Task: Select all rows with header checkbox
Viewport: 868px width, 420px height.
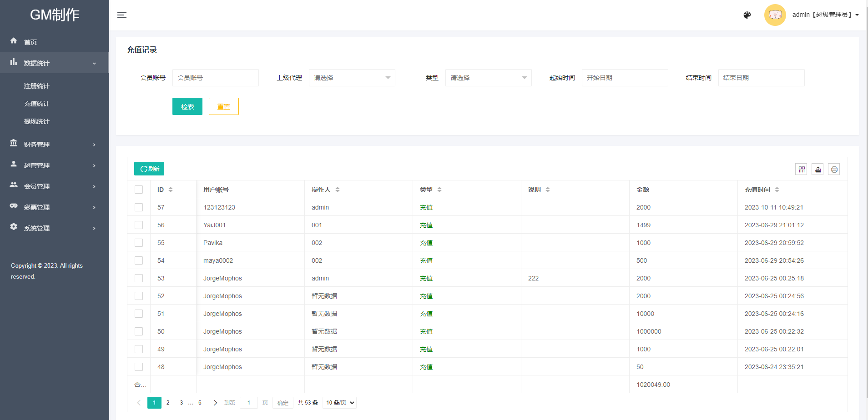Action: pos(139,190)
